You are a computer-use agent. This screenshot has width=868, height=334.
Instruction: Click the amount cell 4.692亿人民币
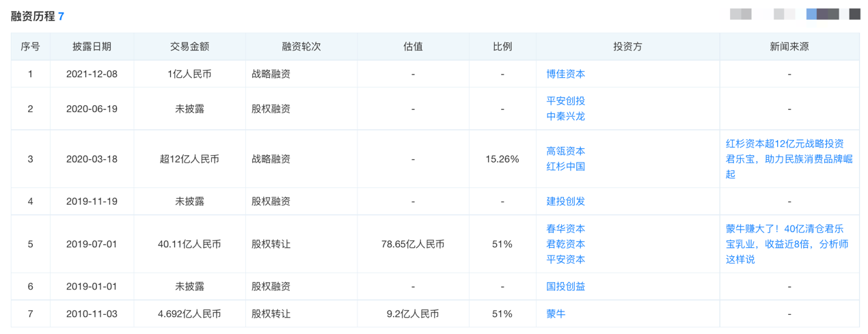[x=190, y=314]
